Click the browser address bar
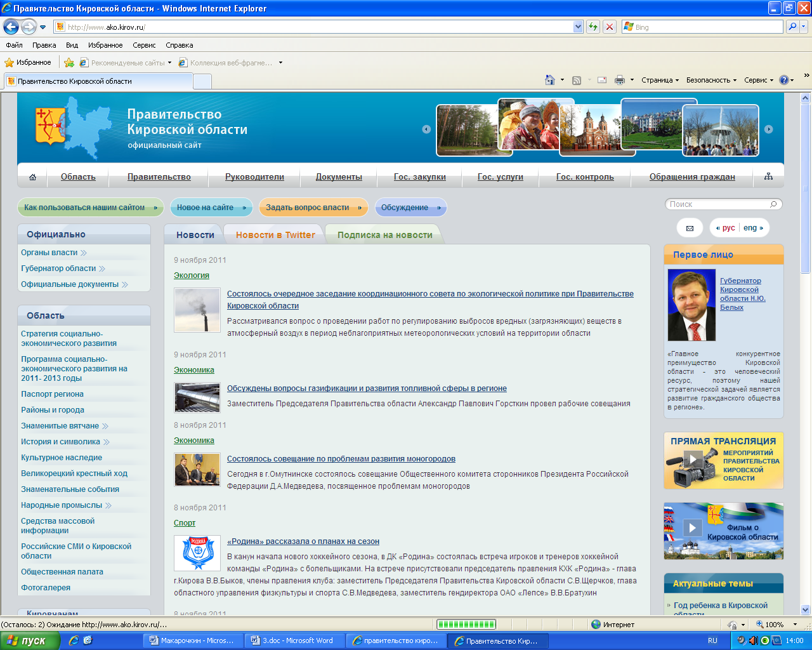 (313, 27)
